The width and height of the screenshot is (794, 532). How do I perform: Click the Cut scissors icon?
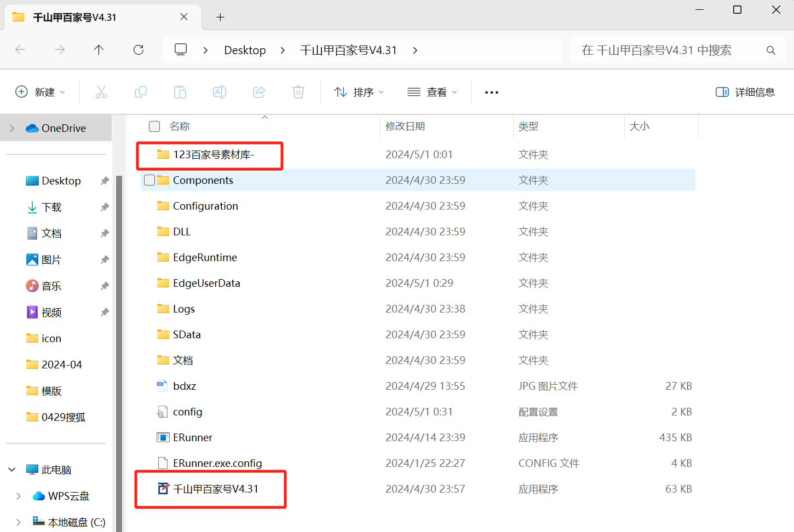101,92
